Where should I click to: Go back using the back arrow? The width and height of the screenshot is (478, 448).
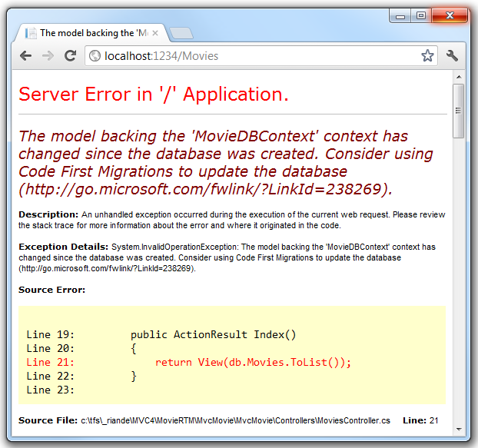(x=26, y=56)
